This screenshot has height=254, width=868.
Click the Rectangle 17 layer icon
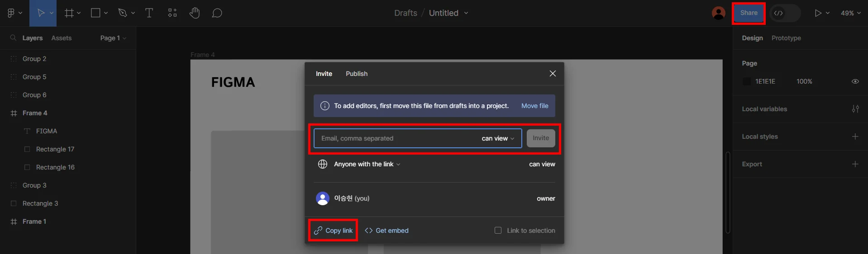pos(27,149)
